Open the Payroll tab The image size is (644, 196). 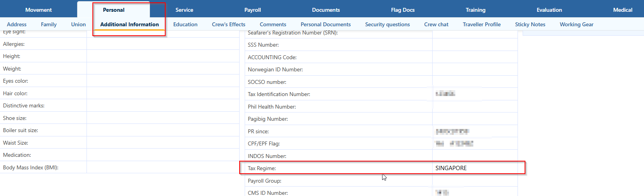pos(253,10)
